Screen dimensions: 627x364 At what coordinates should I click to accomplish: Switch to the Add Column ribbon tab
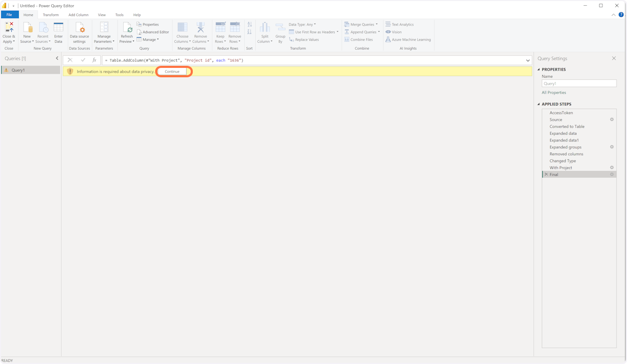[78, 15]
